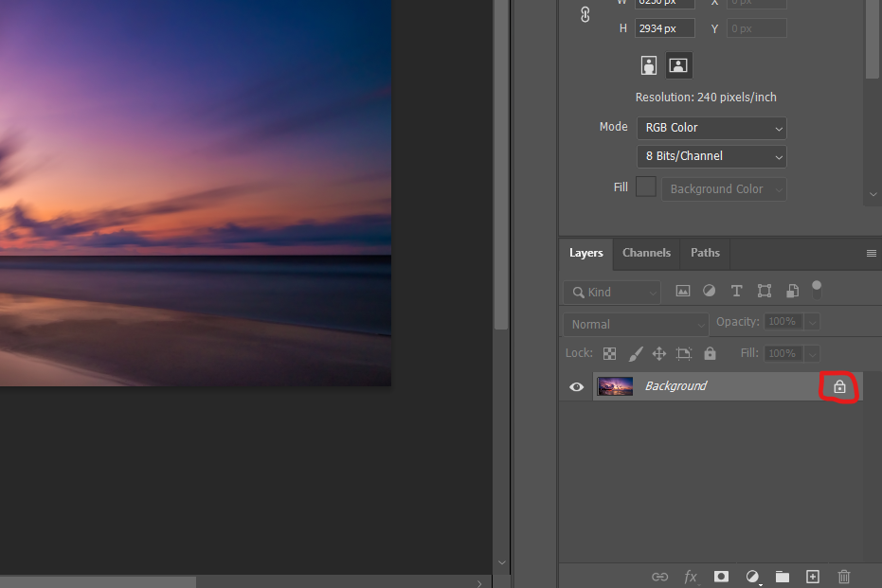Select the Lock position icon
The image size is (882, 588).
(x=658, y=352)
